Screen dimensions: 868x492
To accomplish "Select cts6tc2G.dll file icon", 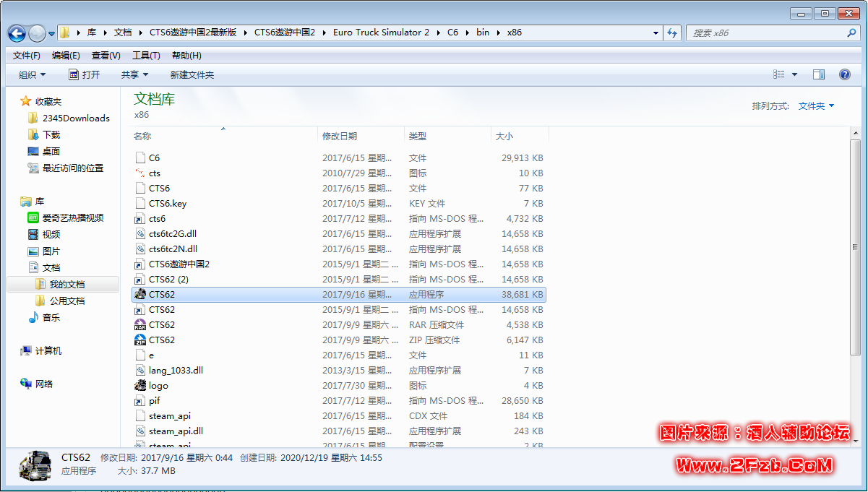I will [140, 234].
